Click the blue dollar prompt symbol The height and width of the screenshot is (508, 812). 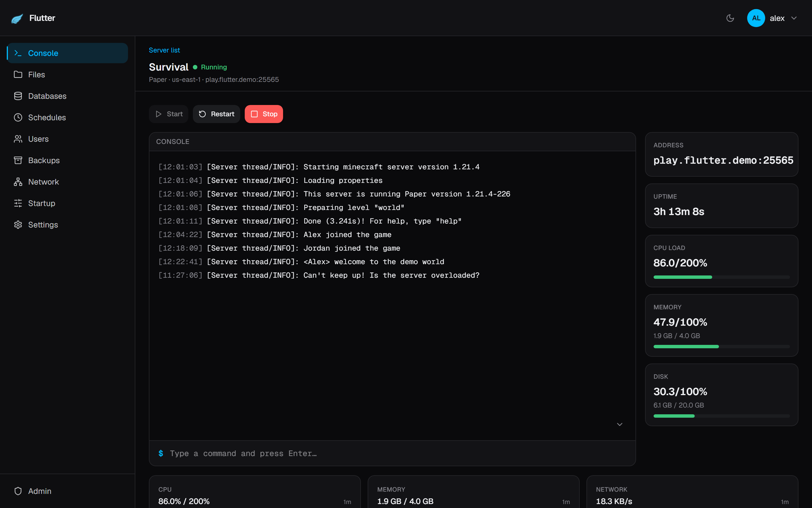tap(161, 454)
